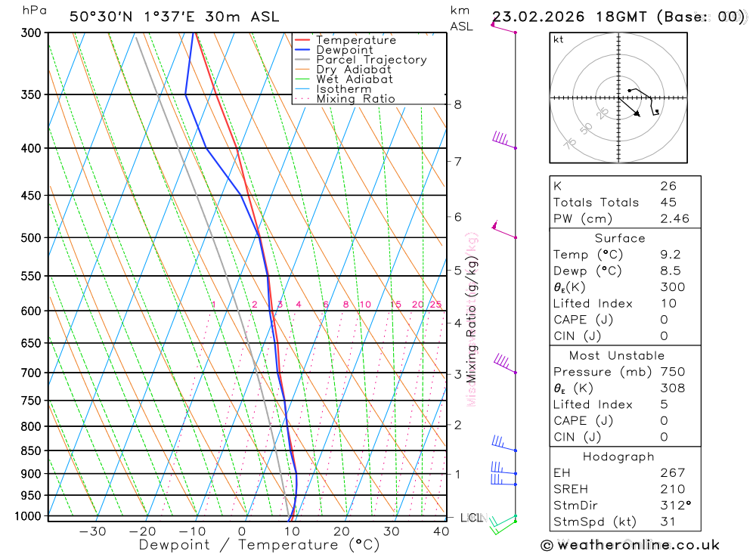Screen dimensions: 756x554
Task: Click the StmSpd (kt) value 31
Action: [668, 522]
